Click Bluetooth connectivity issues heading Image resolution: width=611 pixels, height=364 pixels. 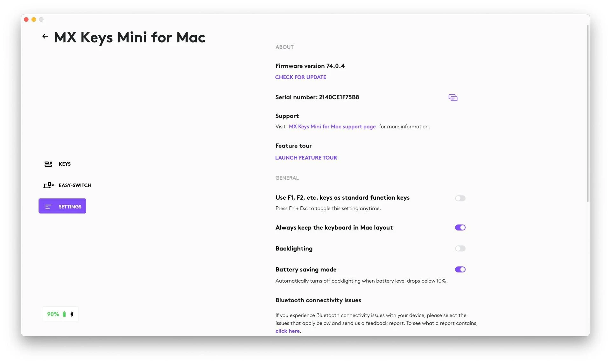(x=318, y=300)
